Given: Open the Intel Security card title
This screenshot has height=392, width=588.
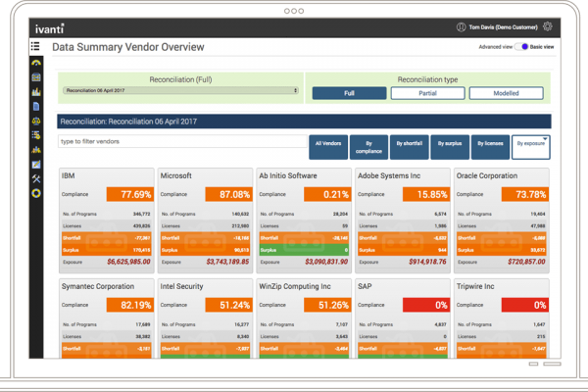Looking at the screenshot, I should tap(181, 286).
